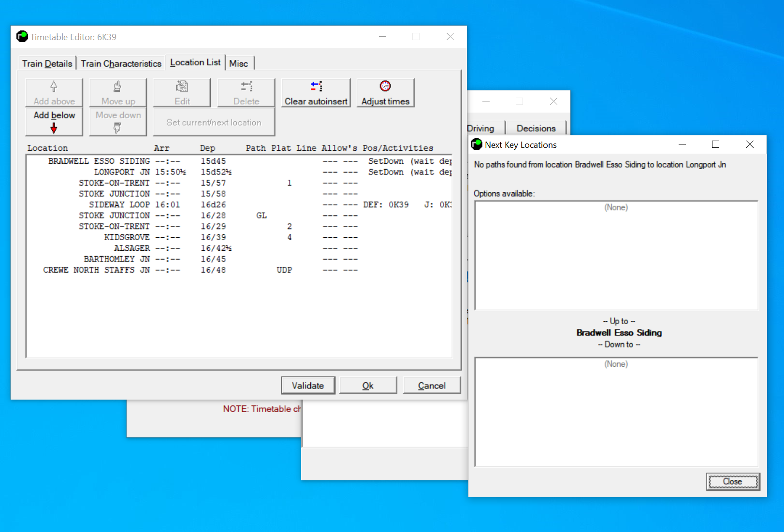784x532 pixels.
Task: Maximize the Next Key Locations window
Action: 716,144
